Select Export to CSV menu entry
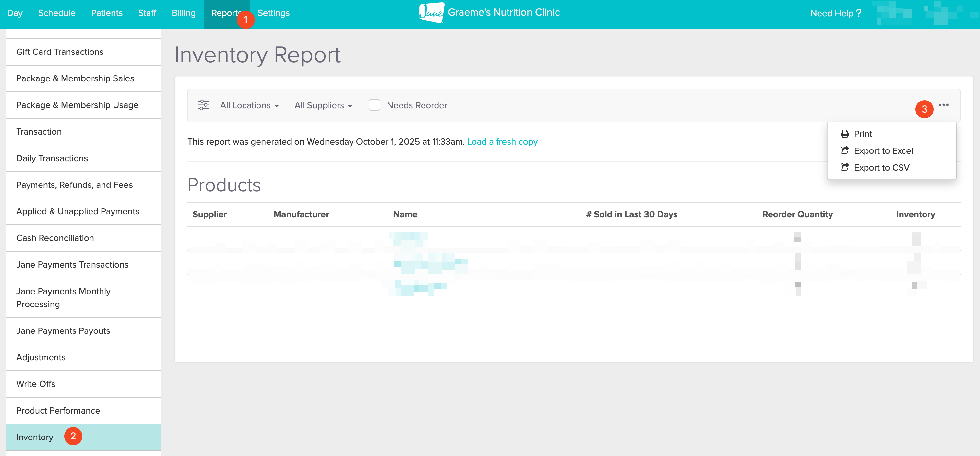 [881, 167]
